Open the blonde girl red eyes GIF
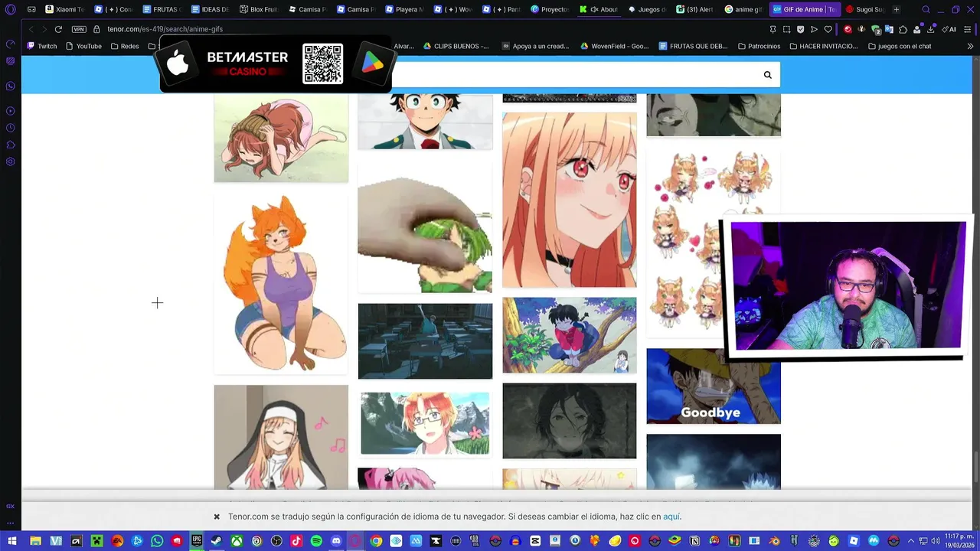980x551 pixels. (570, 201)
